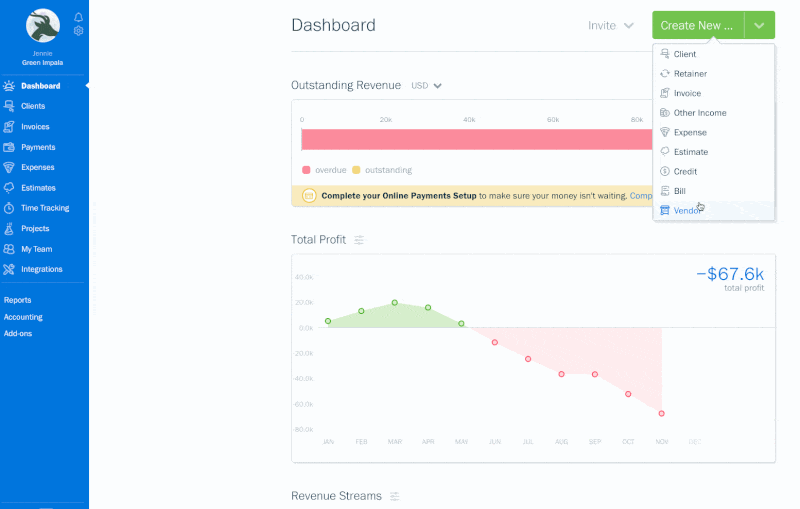Select Estimate from the dropdown menu

coord(690,152)
